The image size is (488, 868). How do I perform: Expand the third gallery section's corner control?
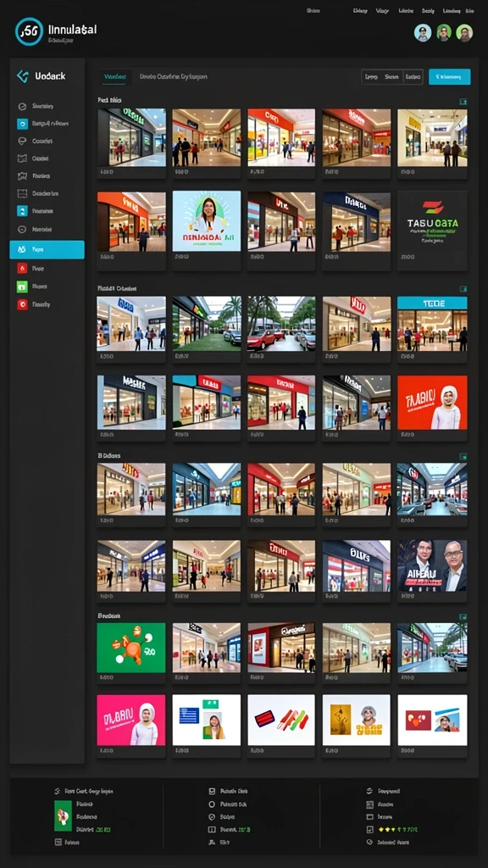point(463,456)
